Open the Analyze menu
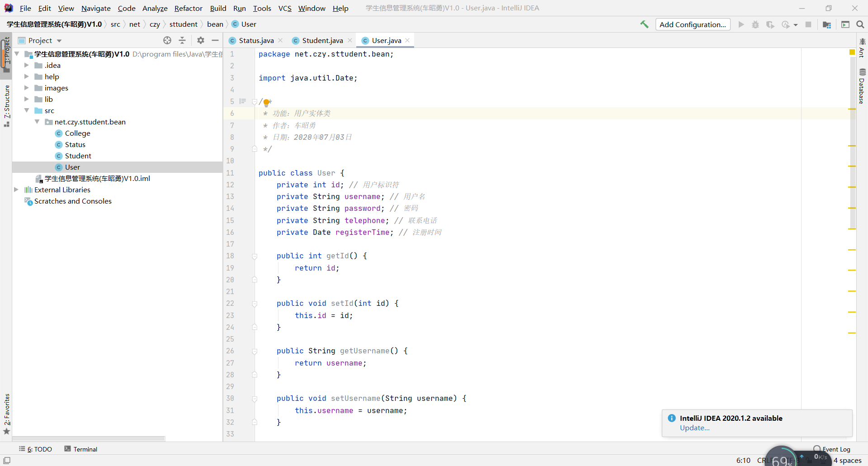Viewport: 868px width, 466px height. [x=155, y=8]
